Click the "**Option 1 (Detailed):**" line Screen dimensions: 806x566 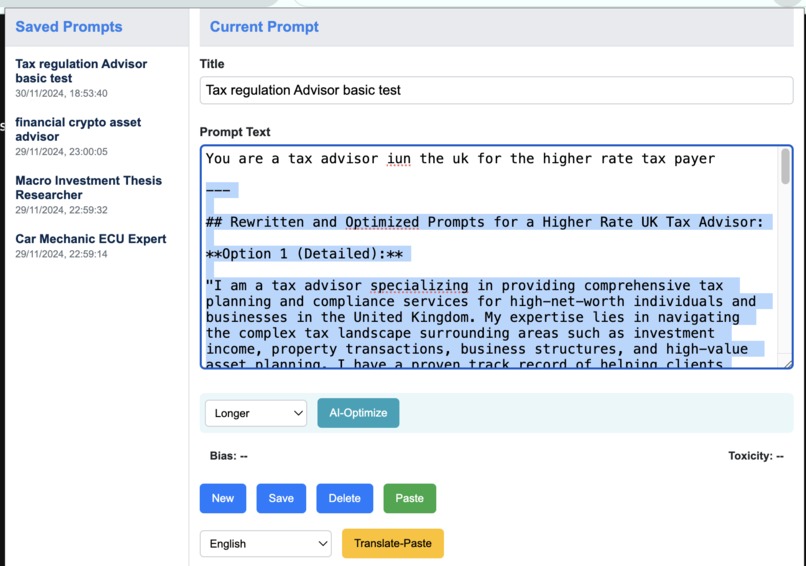point(304,254)
